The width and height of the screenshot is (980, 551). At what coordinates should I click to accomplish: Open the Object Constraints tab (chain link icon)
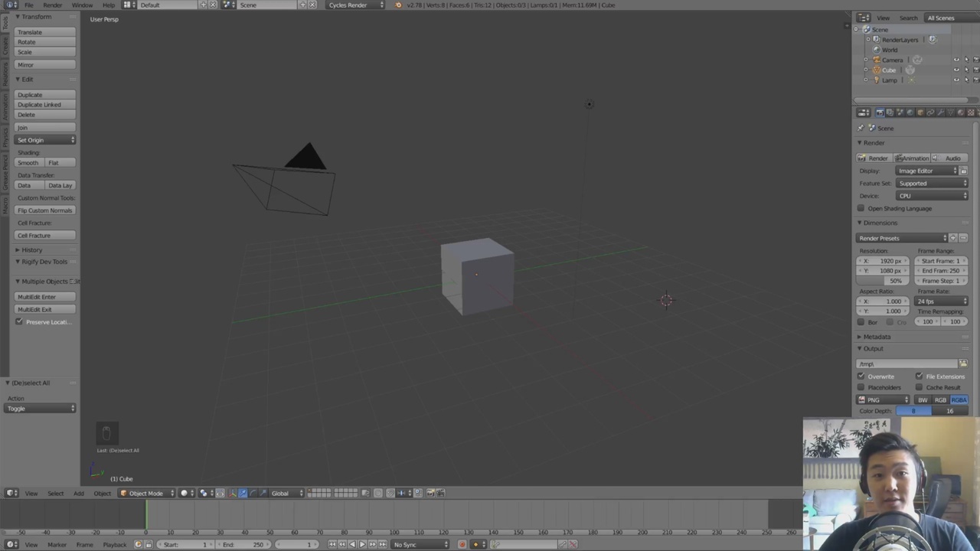point(930,112)
